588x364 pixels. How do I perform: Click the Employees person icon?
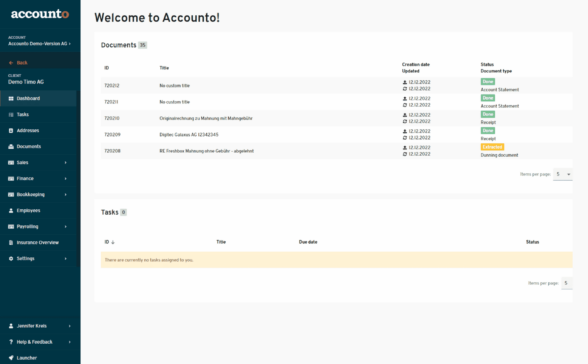point(11,211)
